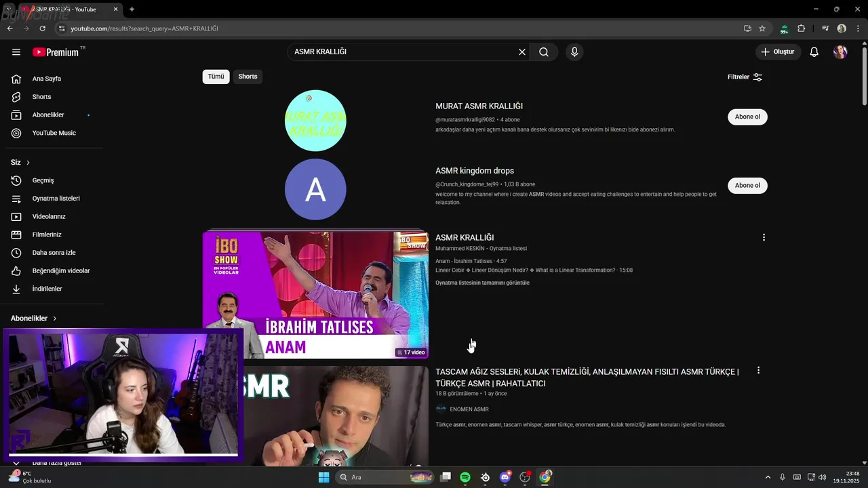Open the TASCAM AĞIZ SESLERİ video title
The height and width of the screenshot is (488, 868).
(587, 378)
